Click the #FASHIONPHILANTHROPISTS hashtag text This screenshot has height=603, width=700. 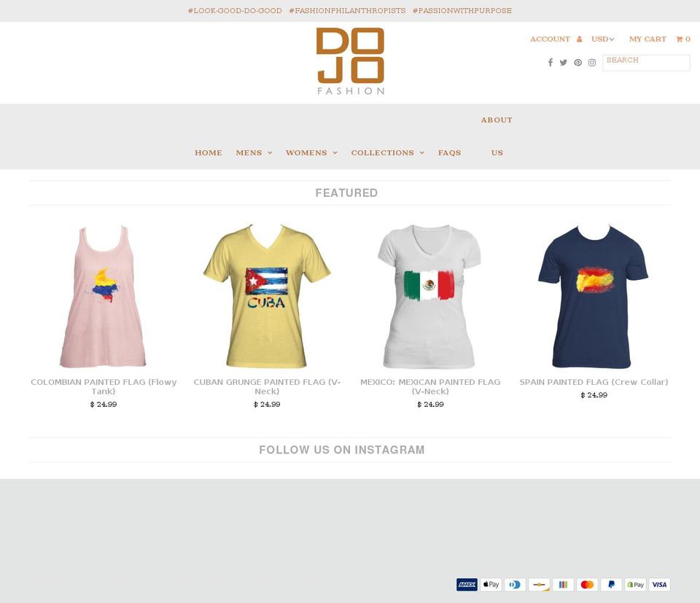[x=347, y=11]
